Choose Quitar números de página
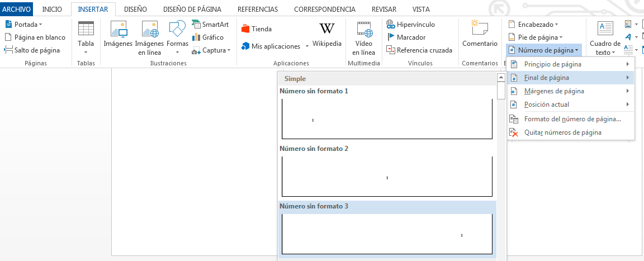This screenshot has width=644, height=261. click(x=570, y=132)
